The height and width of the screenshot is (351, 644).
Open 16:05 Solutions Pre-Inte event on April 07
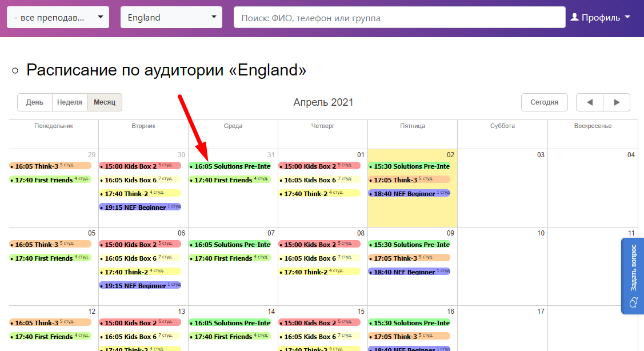(230, 244)
